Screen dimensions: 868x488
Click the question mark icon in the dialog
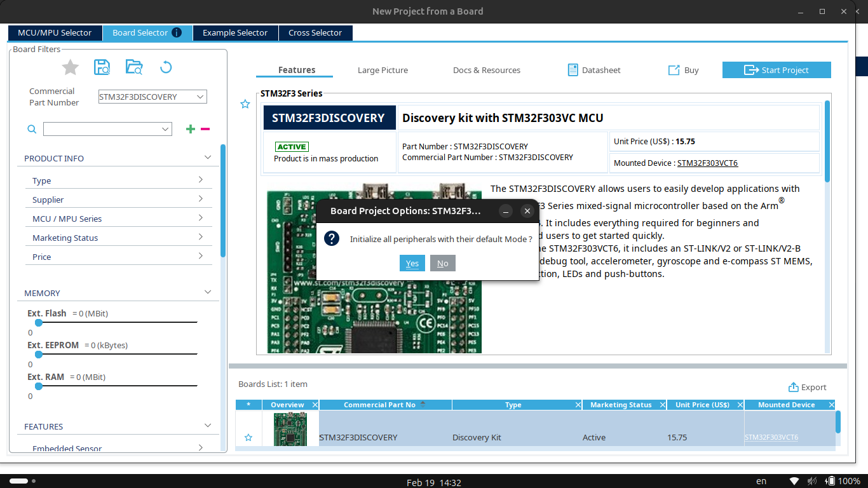click(332, 238)
